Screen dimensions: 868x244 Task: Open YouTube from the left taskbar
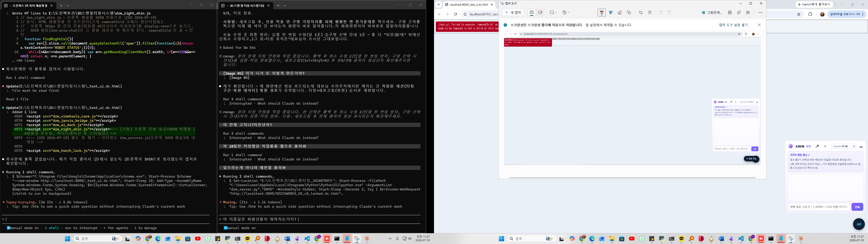pyautogui.click(x=198, y=239)
